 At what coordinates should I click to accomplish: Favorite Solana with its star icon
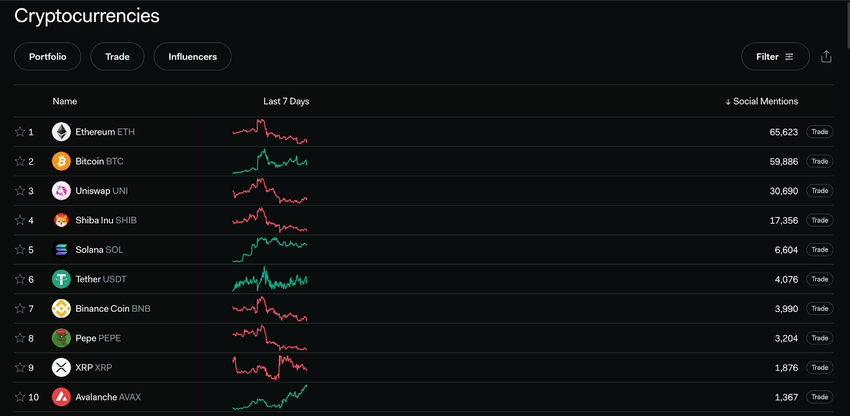(x=20, y=249)
